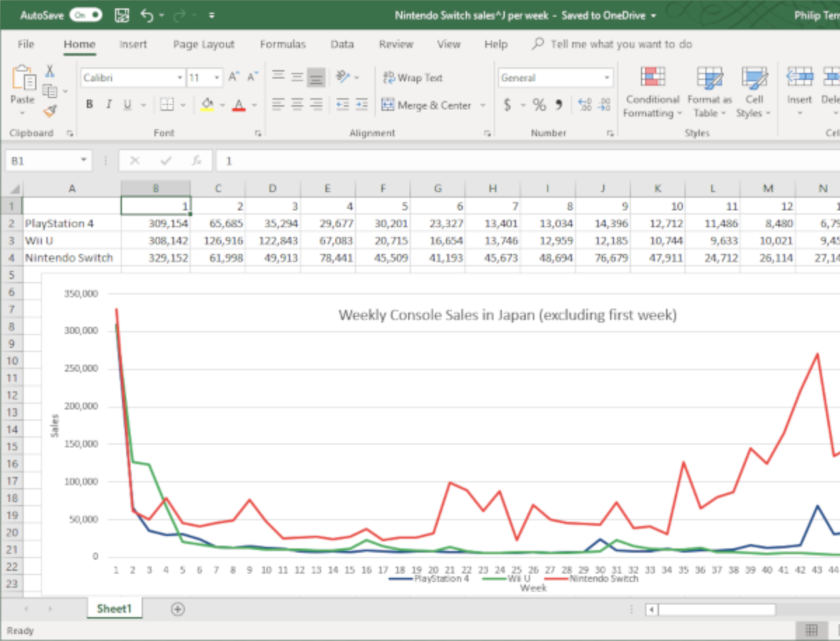Merge and center the selected cells

[x=426, y=105]
